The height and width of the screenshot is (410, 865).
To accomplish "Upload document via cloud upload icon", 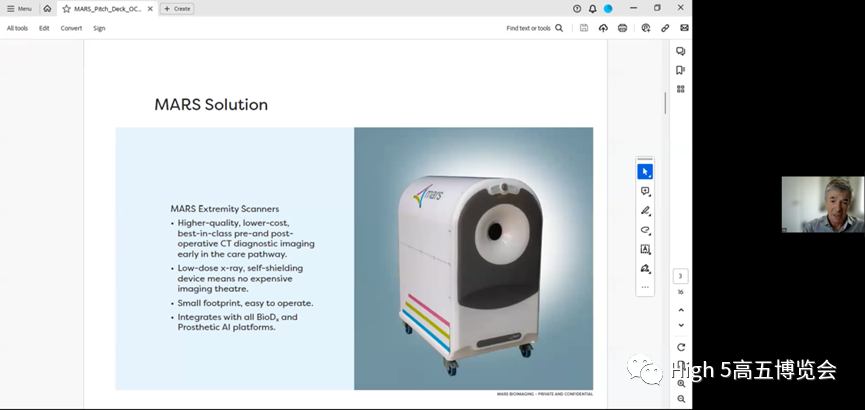I will [x=603, y=28].
